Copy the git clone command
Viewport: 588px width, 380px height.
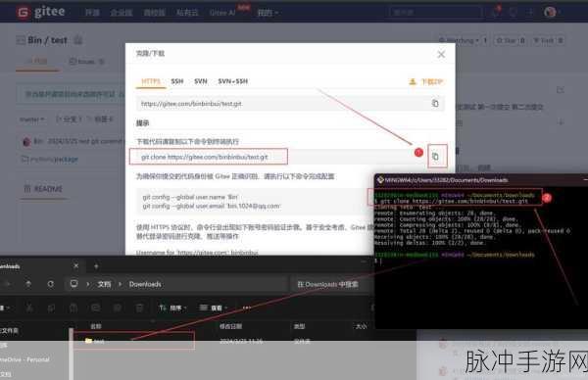[x=436, y=156]
